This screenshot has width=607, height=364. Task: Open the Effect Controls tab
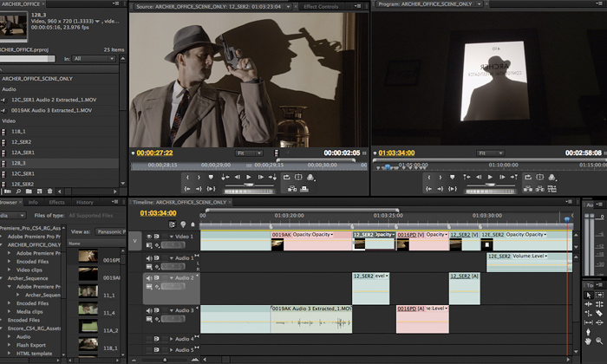[x=321, y=7]
